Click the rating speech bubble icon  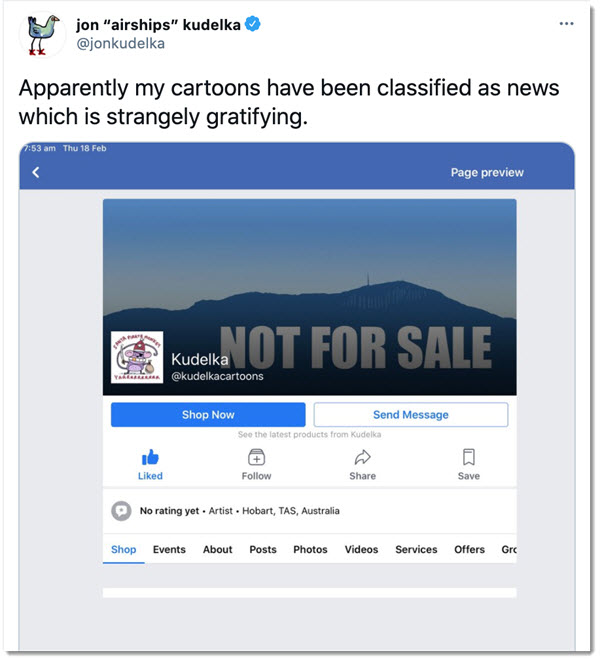click(121, 510)
